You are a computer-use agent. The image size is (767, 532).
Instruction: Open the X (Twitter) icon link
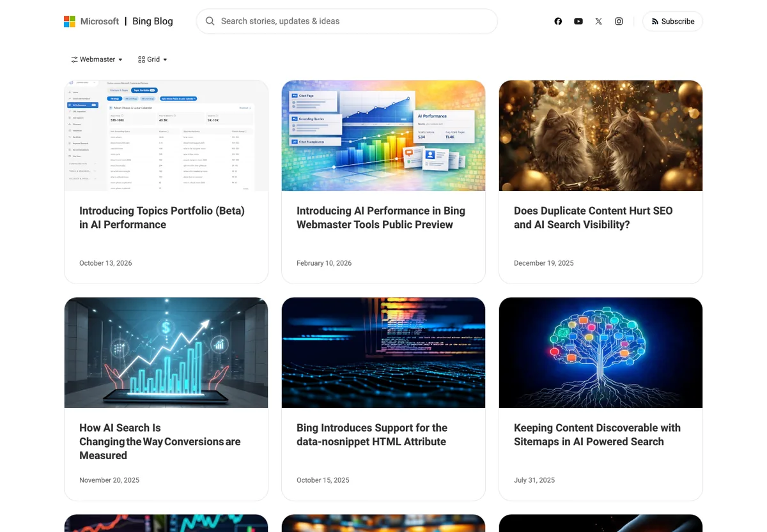point(598,21)
